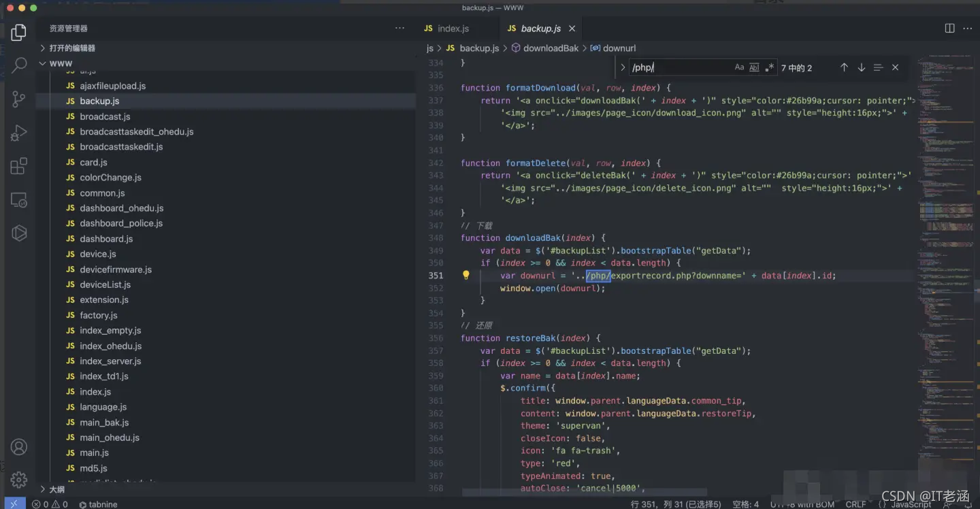The width and height of the screenshot is (980, 509).
Task: Toggle Match Whole Word in find widget
Action: pyautogui.click(x=754, y=67)
